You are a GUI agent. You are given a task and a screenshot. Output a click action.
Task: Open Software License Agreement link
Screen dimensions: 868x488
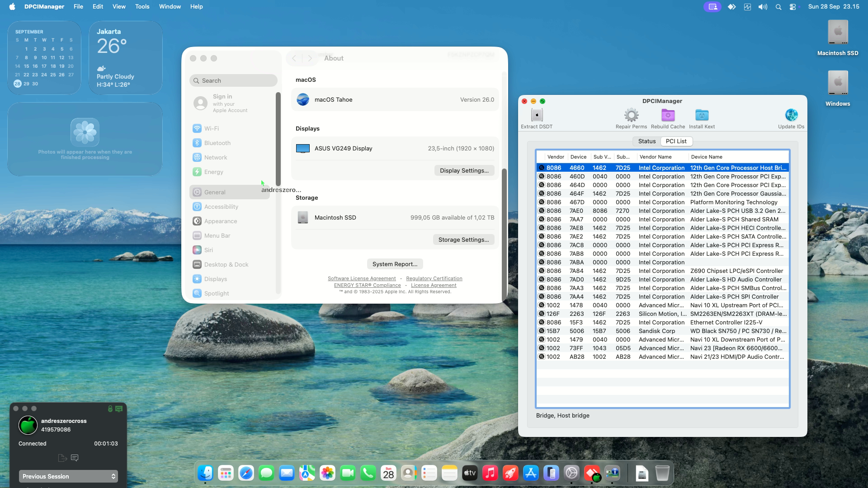362,279
